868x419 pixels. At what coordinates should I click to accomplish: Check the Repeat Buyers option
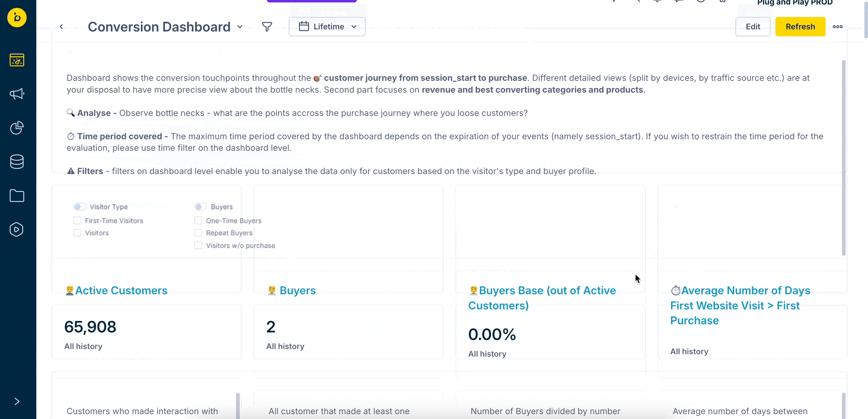198,233
